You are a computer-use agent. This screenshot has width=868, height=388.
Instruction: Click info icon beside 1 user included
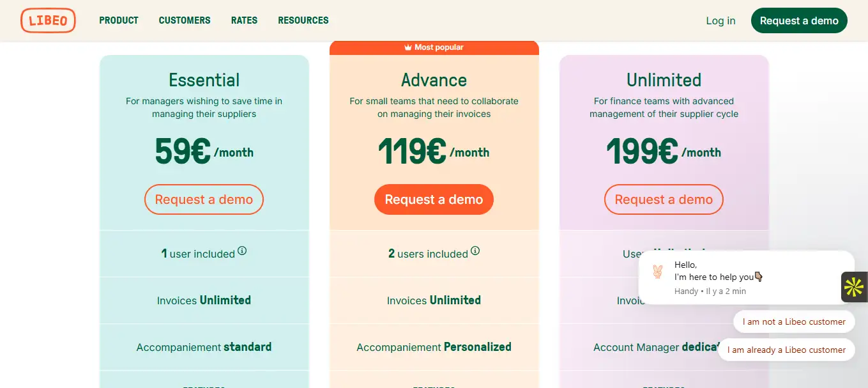click(242, 251)
